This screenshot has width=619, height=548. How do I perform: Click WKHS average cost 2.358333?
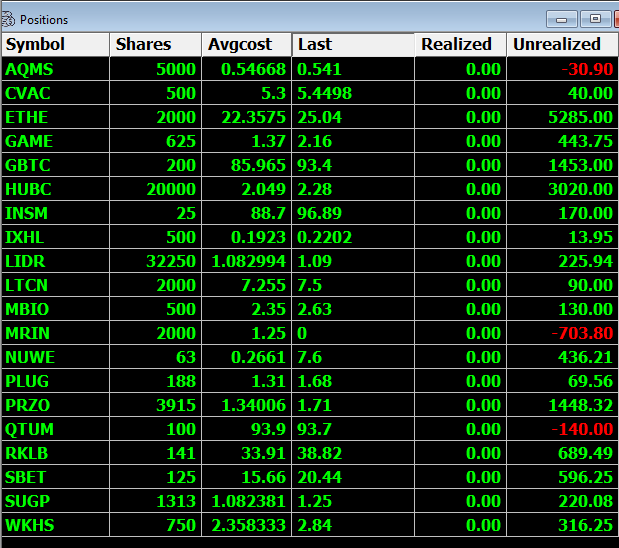pyautogui.click(x=248, y=525)
